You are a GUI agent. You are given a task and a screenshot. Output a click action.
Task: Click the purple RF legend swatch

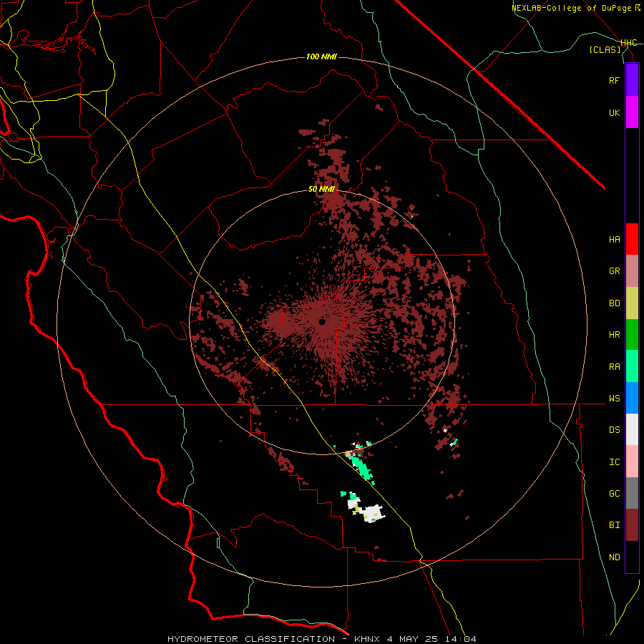coord(632,80)
